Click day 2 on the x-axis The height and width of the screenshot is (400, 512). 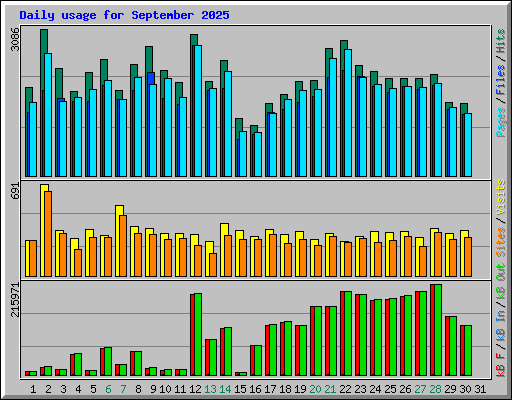click(x=48, y=389)
